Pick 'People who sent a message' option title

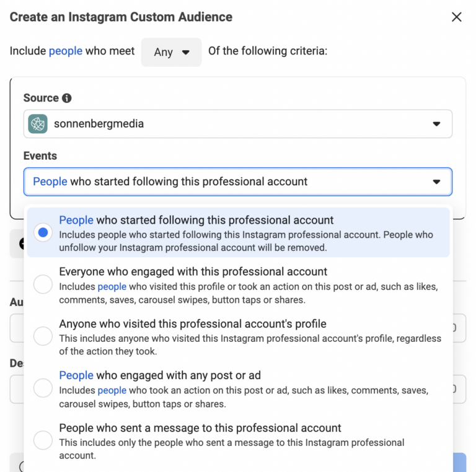point(200,427)
